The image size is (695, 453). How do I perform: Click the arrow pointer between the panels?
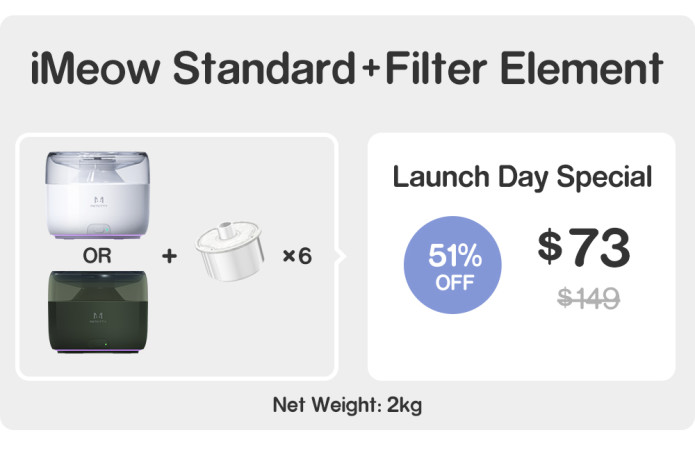(341, 256)
